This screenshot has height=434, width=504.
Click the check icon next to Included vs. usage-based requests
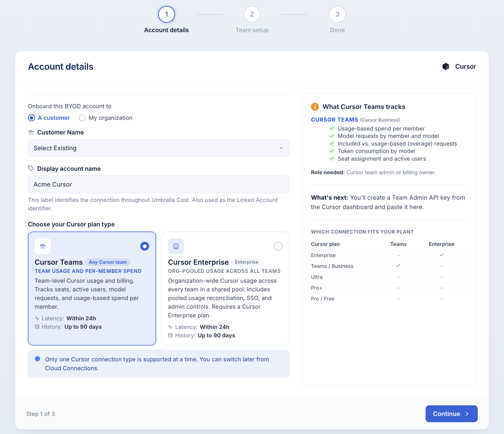[x=332, y=144]
